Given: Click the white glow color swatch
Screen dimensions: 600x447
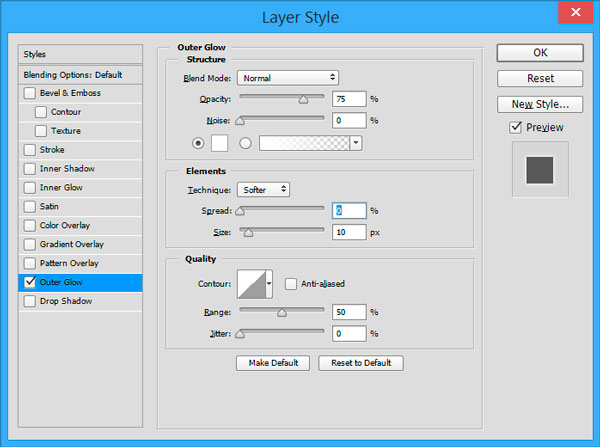Looking at the screenshot, I should [220, 143].
